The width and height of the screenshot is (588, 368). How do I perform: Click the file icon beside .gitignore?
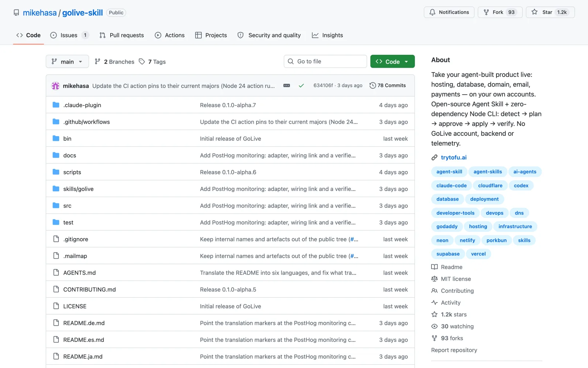(x=56, y=239)
